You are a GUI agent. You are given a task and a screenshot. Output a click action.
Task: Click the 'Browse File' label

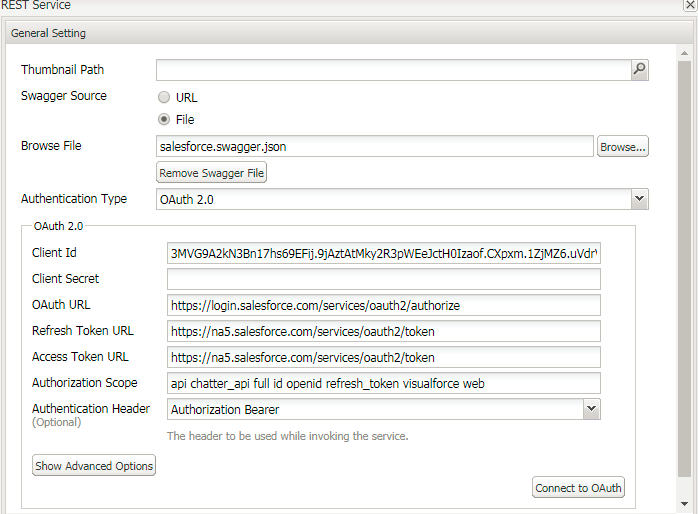pos(51,146)
